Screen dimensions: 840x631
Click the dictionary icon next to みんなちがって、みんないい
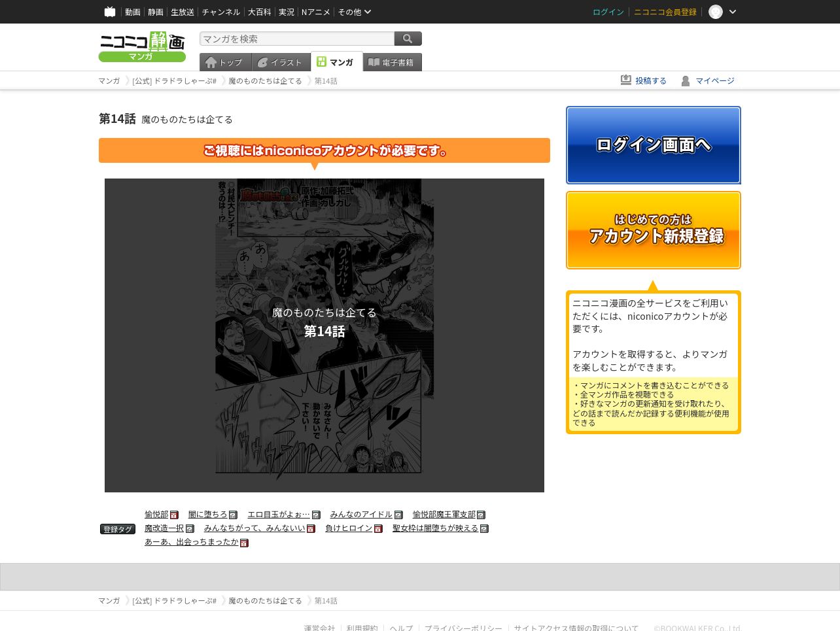pos(311,529)
